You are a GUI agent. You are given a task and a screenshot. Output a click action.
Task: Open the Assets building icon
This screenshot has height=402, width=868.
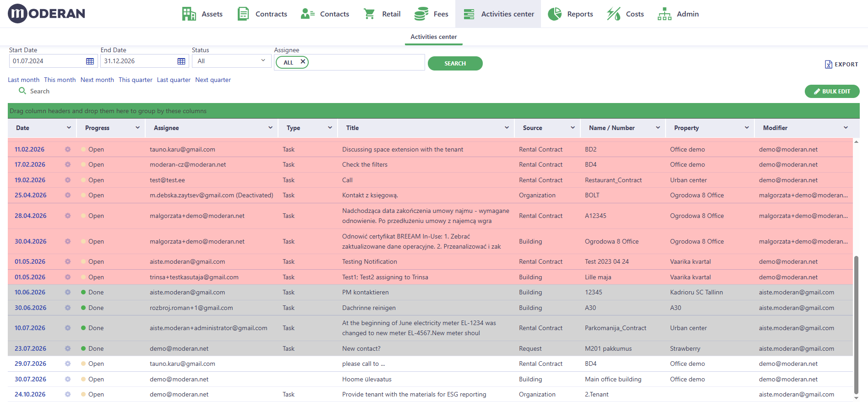[189, 14]
